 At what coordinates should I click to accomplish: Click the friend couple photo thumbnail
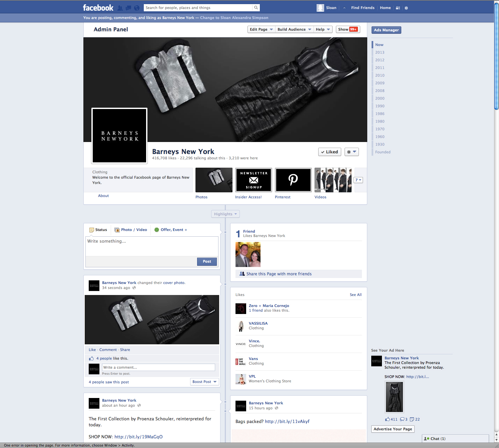248,254
